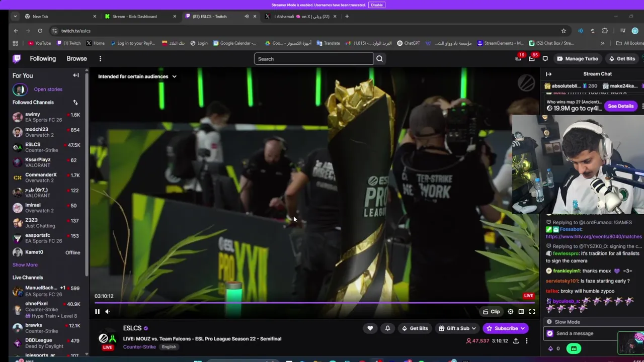The height and width of the screenshot is (362, 644).
Task: Open stories in the sidebar
Action: (48, 89)
